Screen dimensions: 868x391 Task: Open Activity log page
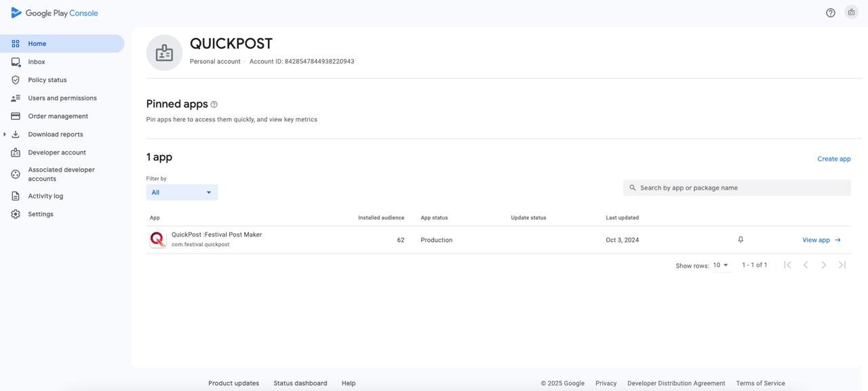45,196
